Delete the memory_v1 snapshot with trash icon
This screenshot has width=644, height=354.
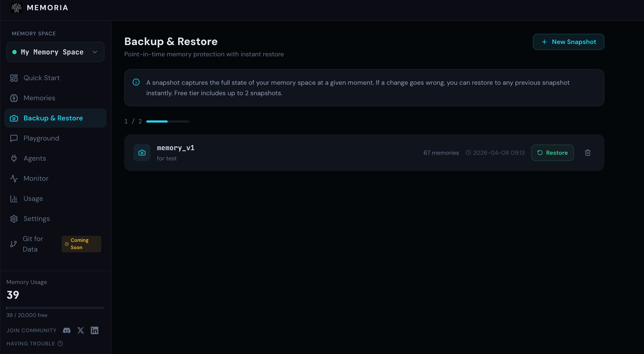tap(587, 153)
